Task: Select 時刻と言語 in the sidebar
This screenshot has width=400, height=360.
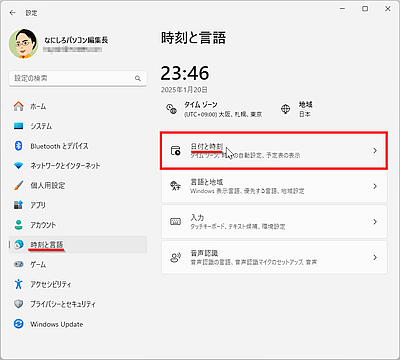Action: (78, 245)
